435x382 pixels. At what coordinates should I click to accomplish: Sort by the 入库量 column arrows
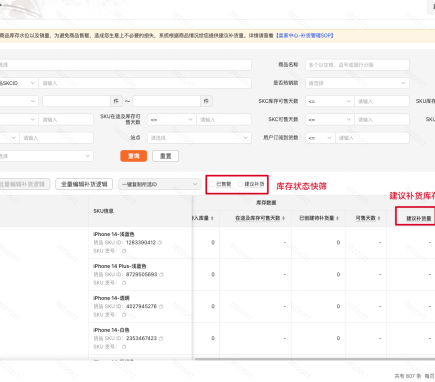tap(212, 218)
